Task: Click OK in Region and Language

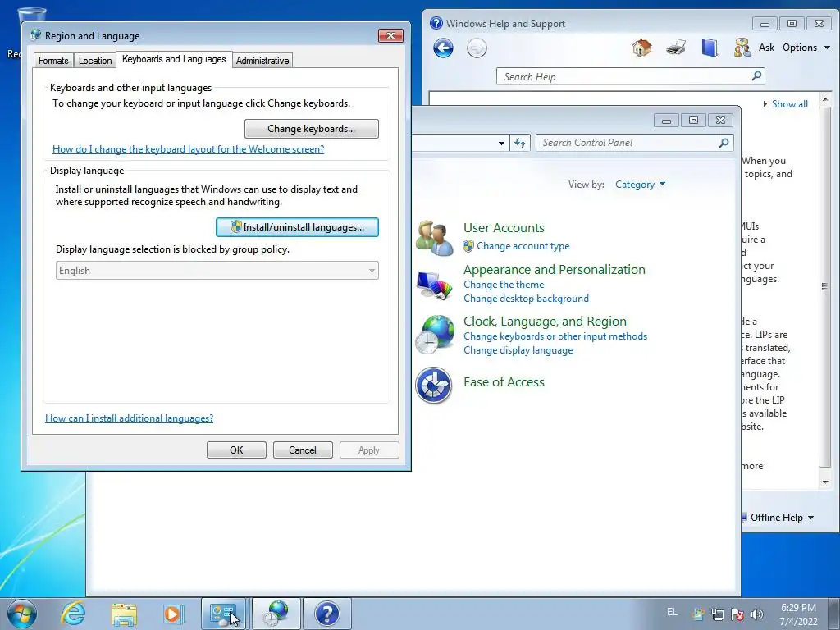Action: tap(236, 450)
